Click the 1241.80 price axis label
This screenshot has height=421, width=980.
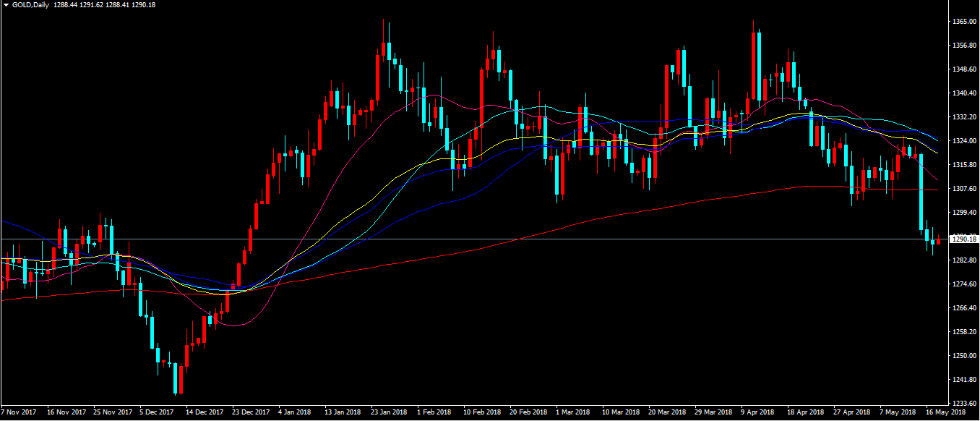pos(964,380)
